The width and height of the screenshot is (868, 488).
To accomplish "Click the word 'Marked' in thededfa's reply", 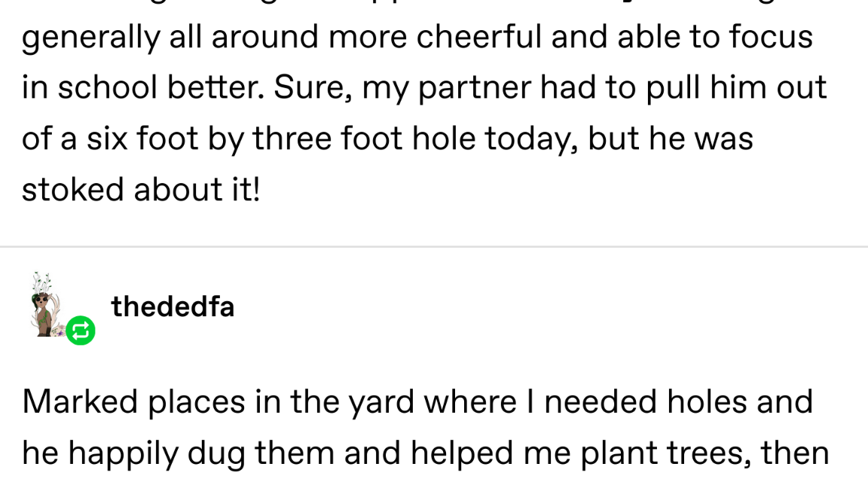I will coord(80,401).
